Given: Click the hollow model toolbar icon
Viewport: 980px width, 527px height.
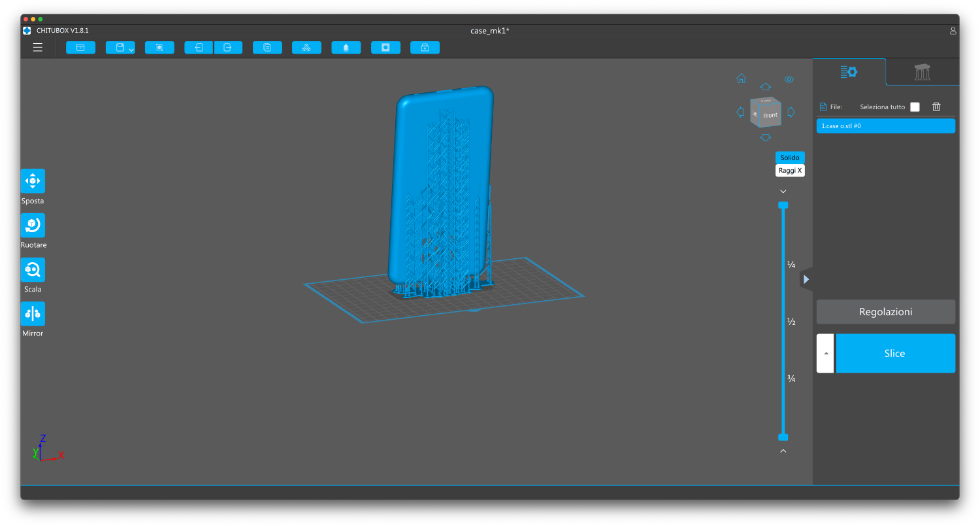Looking at the screenshot, I should (x=385, y=48).
